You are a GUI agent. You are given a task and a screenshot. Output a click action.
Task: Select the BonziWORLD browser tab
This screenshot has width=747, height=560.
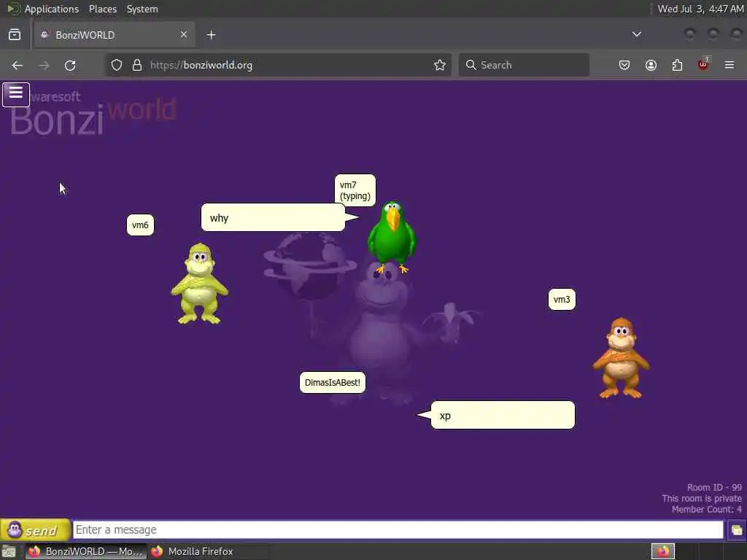[115, 35]
